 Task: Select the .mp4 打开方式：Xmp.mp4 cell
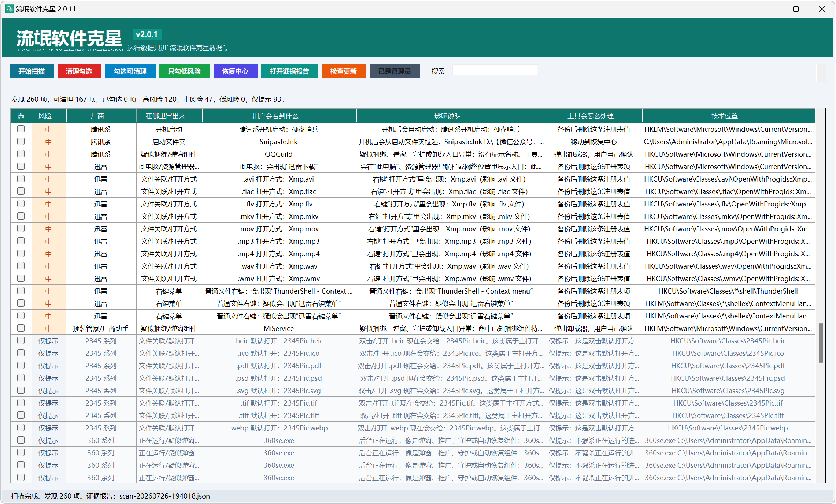tap(279, 254)
